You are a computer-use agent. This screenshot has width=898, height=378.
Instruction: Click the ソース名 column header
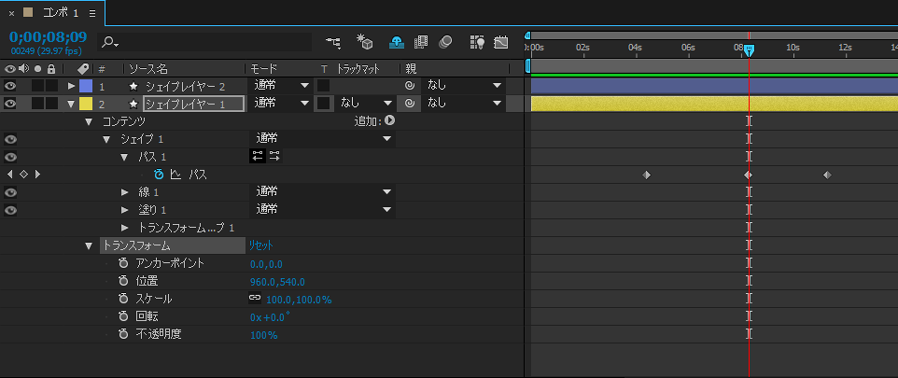(x=148, y=69)
